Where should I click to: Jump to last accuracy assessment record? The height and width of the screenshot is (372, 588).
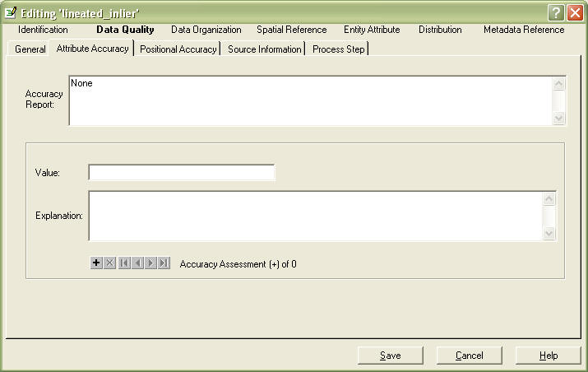pyautogui.click(x=164, y=263)
